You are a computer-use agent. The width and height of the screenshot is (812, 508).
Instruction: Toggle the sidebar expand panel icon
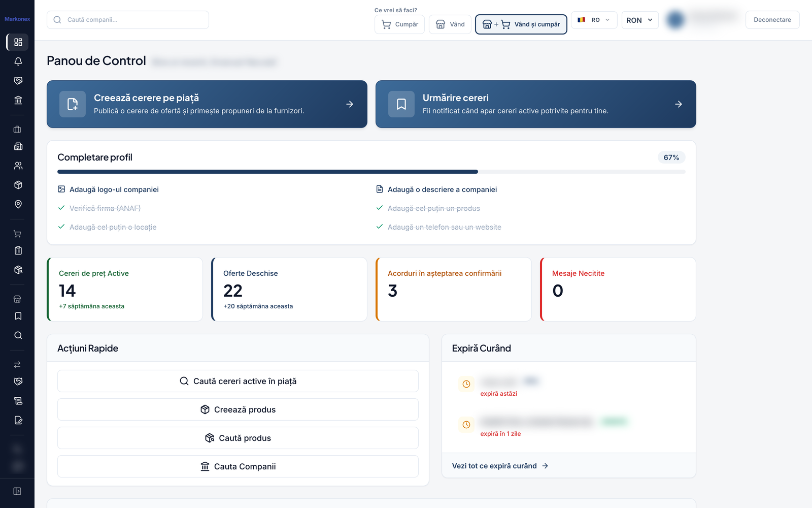[17, 491]
